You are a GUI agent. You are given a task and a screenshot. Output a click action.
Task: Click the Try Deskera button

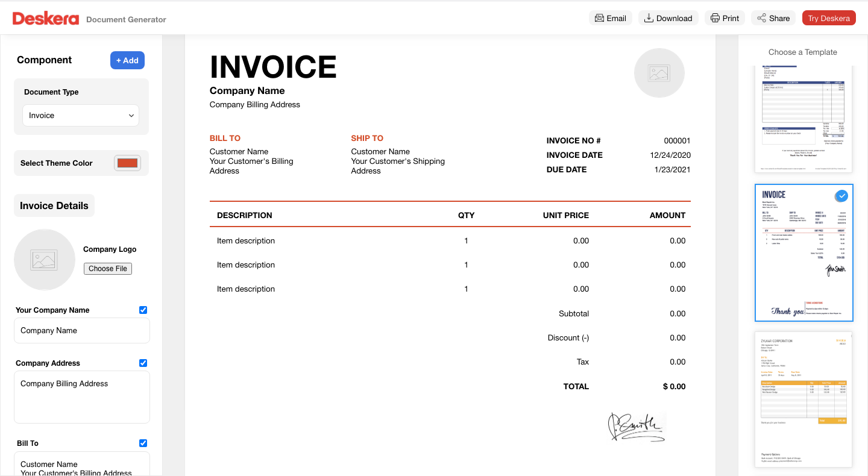(x=829, y=17)
